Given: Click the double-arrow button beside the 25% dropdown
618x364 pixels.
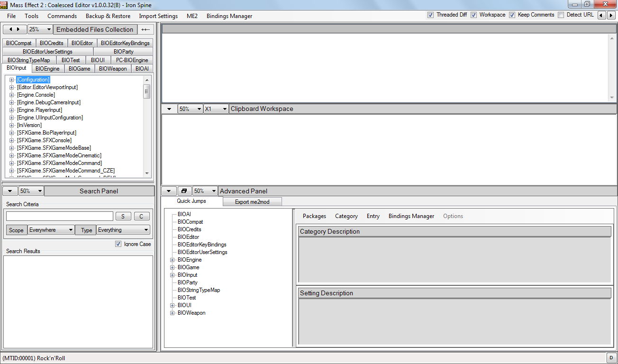Looking at the screenshot, I should 15,29.
